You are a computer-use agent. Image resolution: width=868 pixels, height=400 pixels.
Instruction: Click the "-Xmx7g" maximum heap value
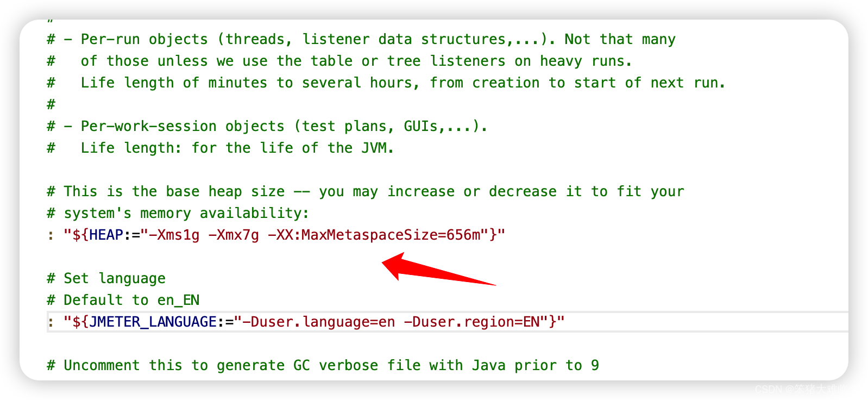point(234,235)
